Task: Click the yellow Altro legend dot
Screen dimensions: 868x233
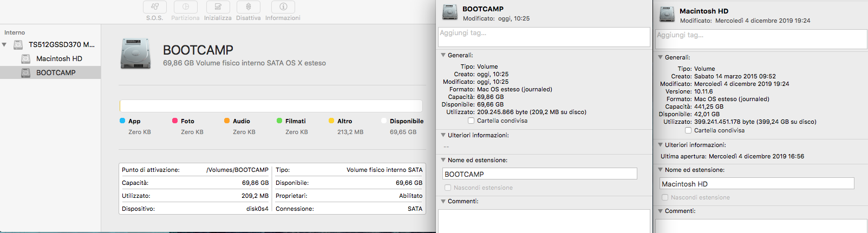Action: 331,121
